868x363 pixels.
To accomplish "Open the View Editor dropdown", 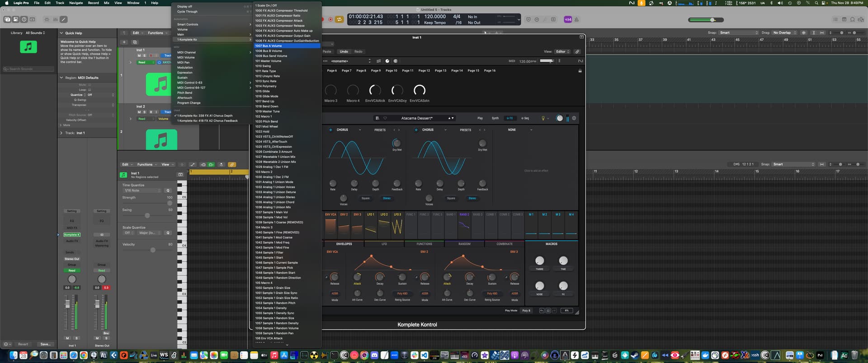I will click(563, 51).
